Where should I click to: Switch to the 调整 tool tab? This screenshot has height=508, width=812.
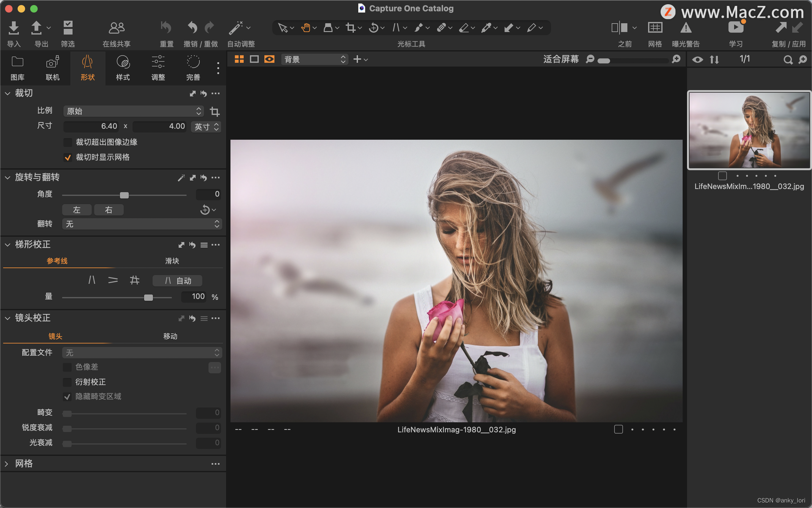pyautogui.click(x=158, y=67)
